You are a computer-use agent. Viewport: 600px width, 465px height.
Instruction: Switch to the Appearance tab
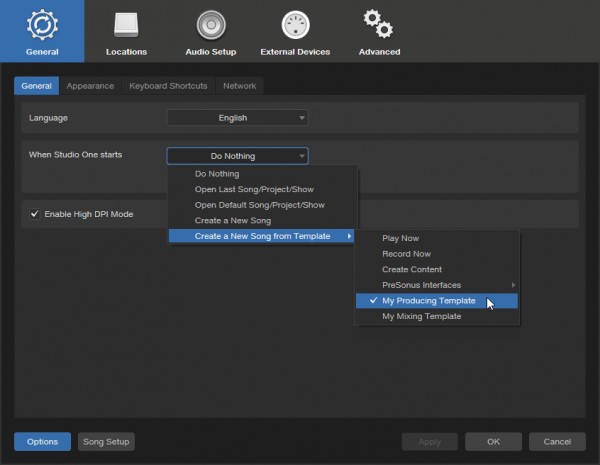point(90,86)
